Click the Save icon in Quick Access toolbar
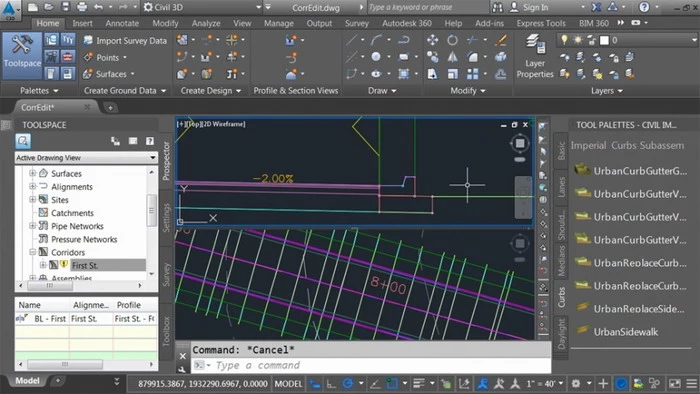The width and height of the screenshot is (700, 394). 65,7
